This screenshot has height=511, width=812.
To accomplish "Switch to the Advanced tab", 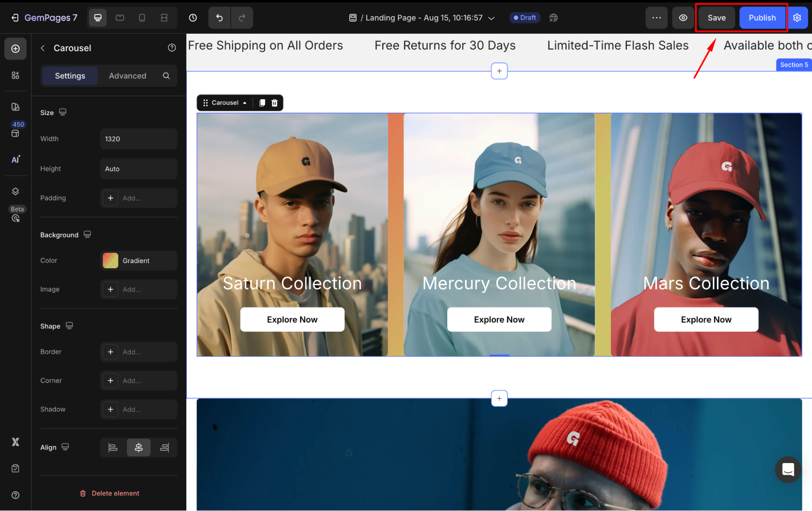I will tap(128, 76).
